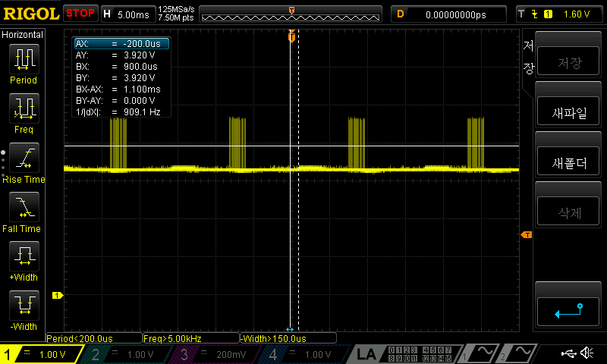Select the +Width measurement icon
This screenshot has width=607, height=364.
pos(24,256)
